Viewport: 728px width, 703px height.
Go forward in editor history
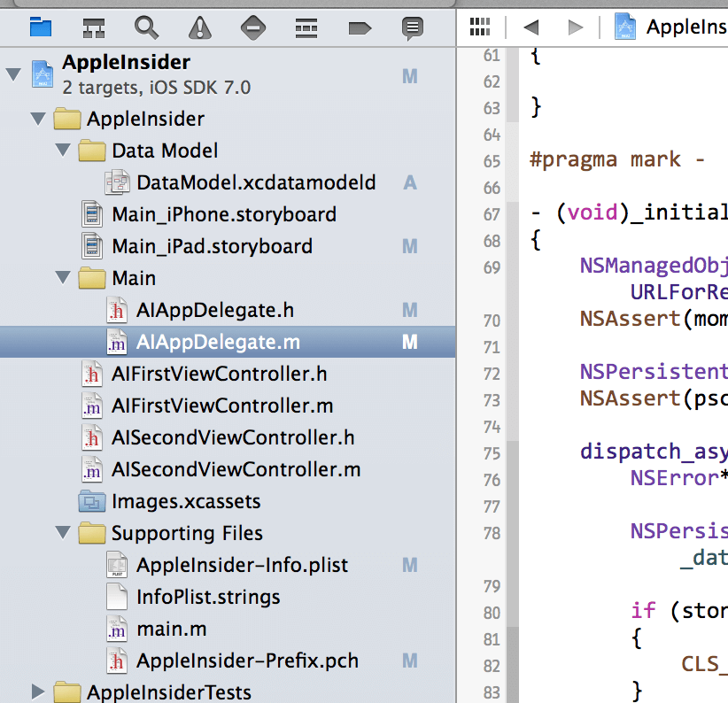pyautogui.click(x=576, y=27)
